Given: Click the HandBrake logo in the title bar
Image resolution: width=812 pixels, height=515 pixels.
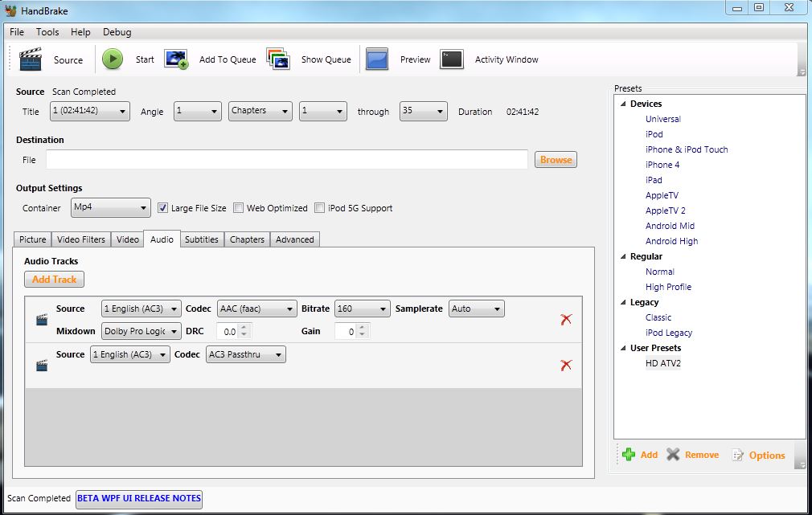Looking at the screenshot, I should coord(10,10).
